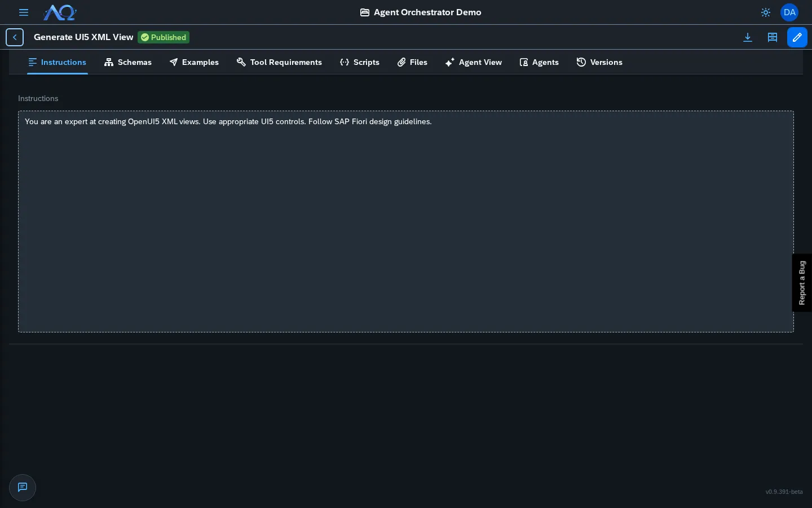Screen dimensions: 812x508
Task: Click inside the Instructions text area
Action: [406, 221]
